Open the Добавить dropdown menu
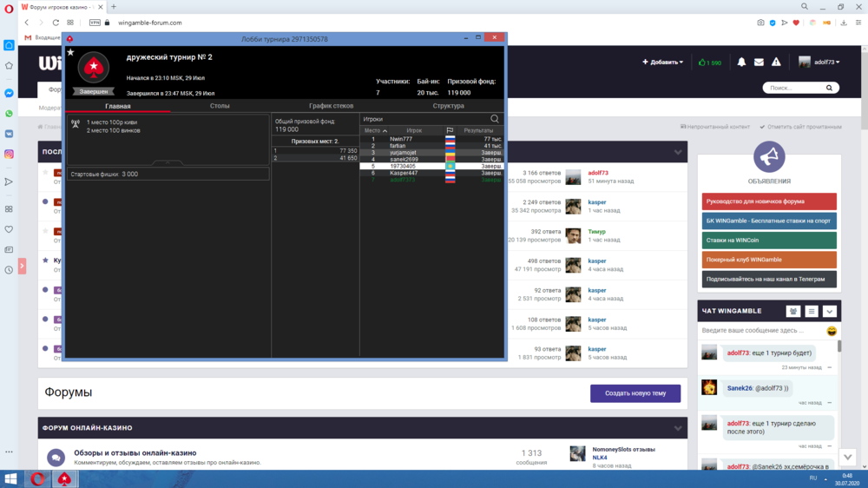Image resolution: width=868 pixels, height=488 pixels. 662,63
